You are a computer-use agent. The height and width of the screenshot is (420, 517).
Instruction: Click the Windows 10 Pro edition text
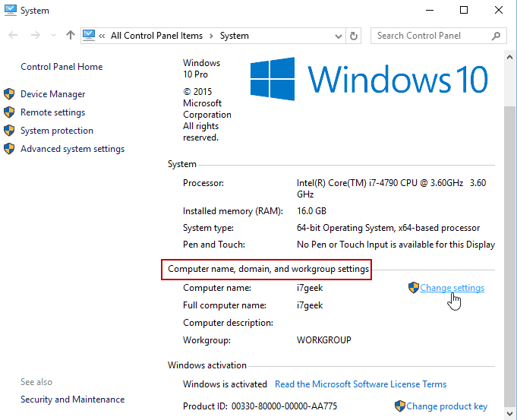[x=201, y=68]
